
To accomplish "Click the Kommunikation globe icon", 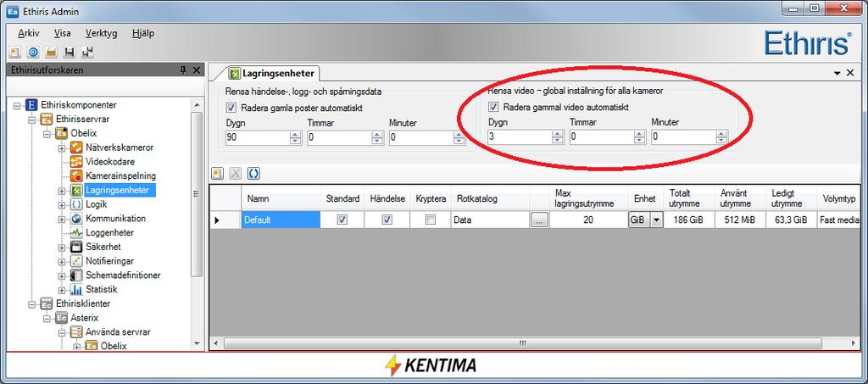I will point(76,219).
